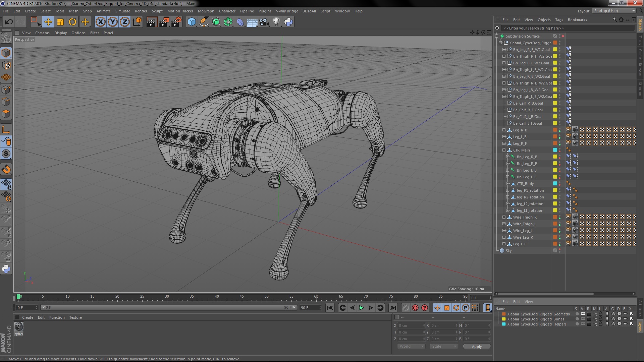Toggle coordinate system icon

(x=137, y=22)
